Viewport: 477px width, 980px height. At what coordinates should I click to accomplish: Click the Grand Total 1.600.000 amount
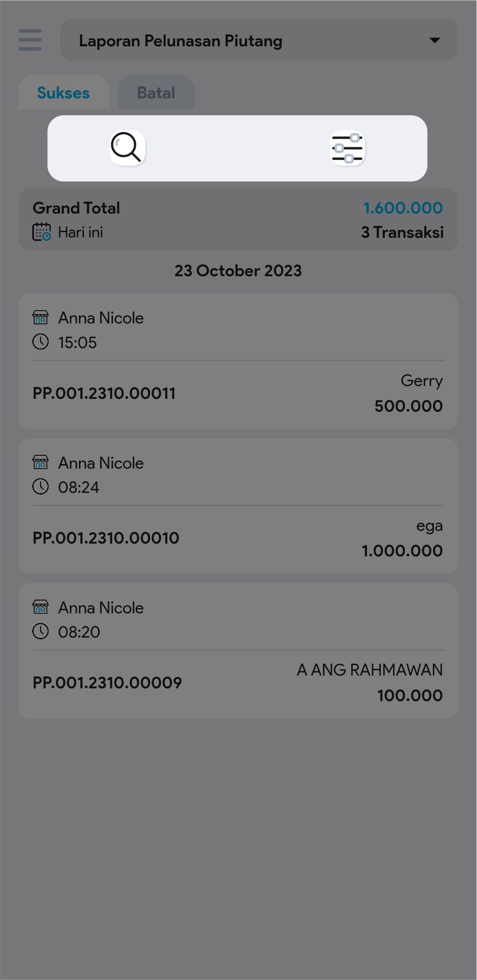coord(403,208)
